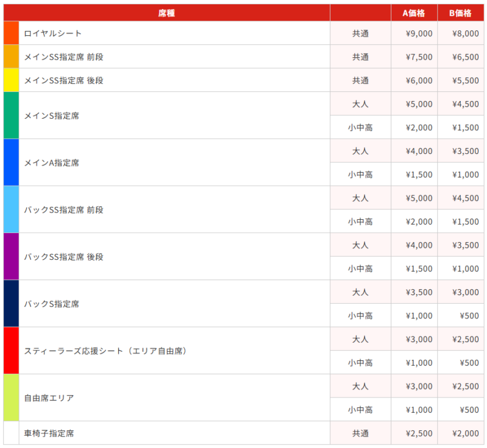Click スティーラーズ応援シート adult A price ¥3,000
The image size is (487, 448).
click(x=419, y=339)
